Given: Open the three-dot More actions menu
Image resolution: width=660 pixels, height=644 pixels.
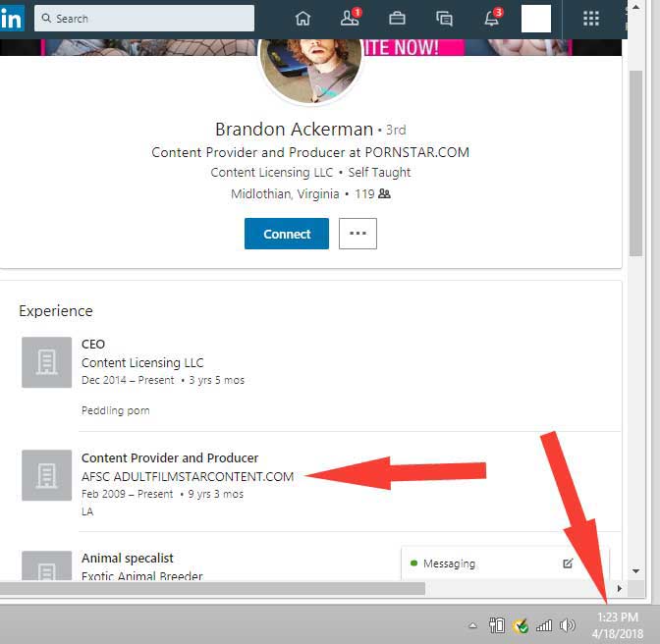Looking at the screenshot, I should point(357,234).
